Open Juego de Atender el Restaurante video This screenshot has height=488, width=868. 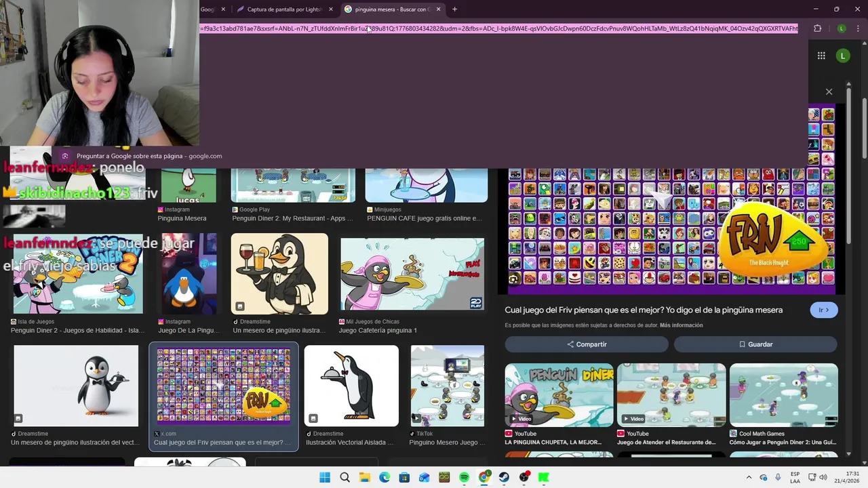(671, 395)
